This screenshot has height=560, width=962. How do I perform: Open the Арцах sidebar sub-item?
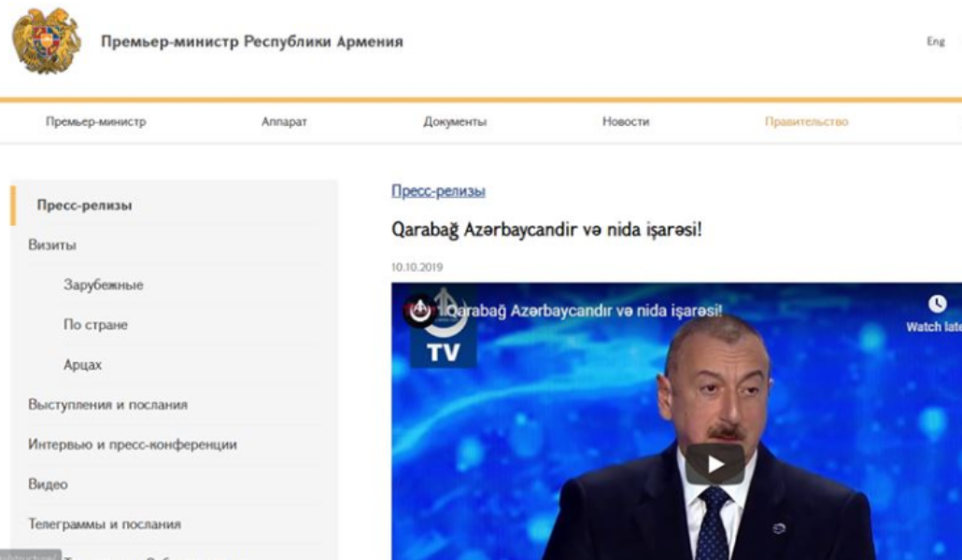coord(82,365)
